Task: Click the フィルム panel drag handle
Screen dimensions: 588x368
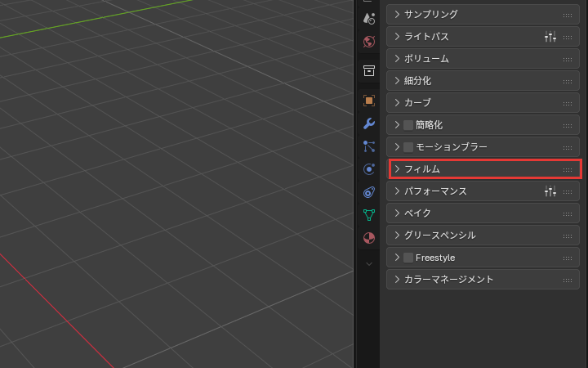Action: coord(568,170)
